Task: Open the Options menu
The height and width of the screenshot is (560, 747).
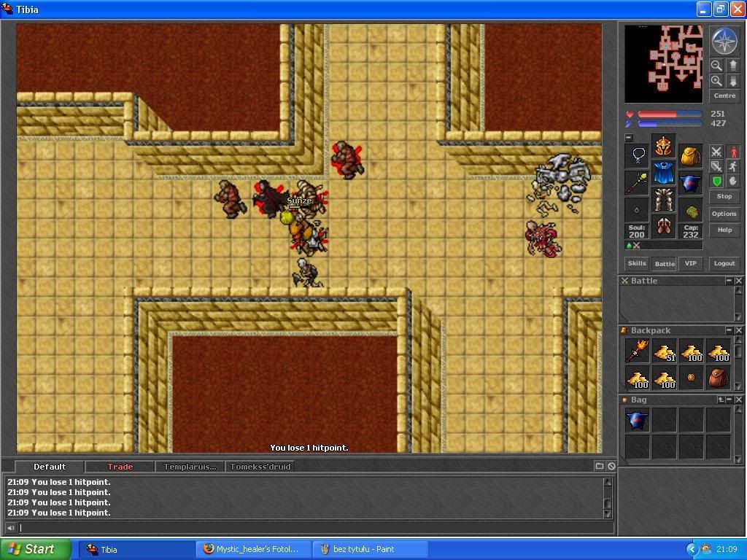Action: 724,214
